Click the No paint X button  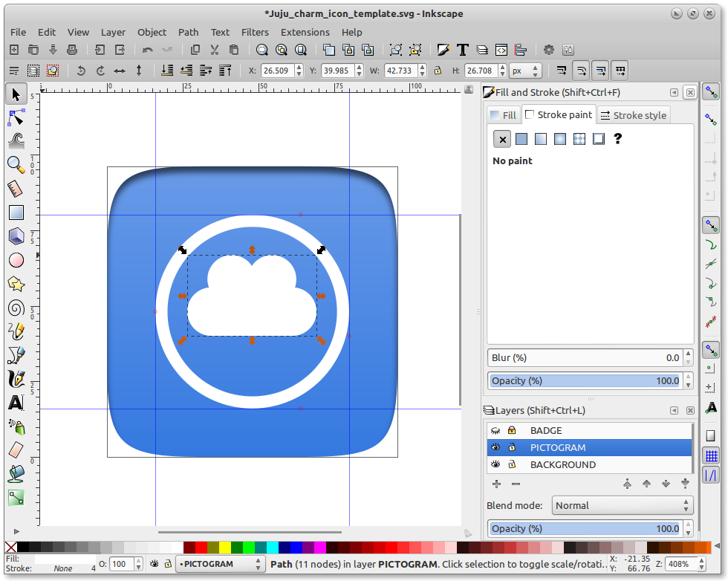[x=502, y=139]
